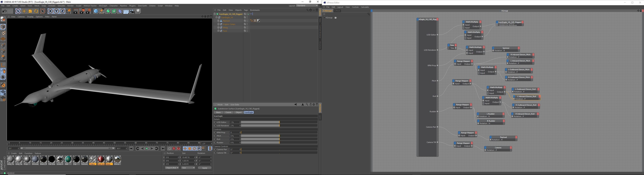Open the Object (Rel) coordinate dropdown
This screenshot has width=644, height=175.
(172, 168)
